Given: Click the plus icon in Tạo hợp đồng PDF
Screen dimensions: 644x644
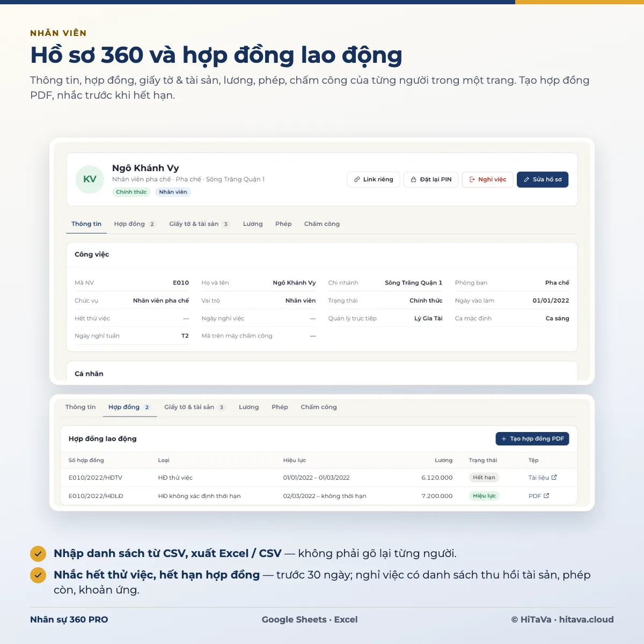Looking at the screenshot, I should (x=504, y=439).
